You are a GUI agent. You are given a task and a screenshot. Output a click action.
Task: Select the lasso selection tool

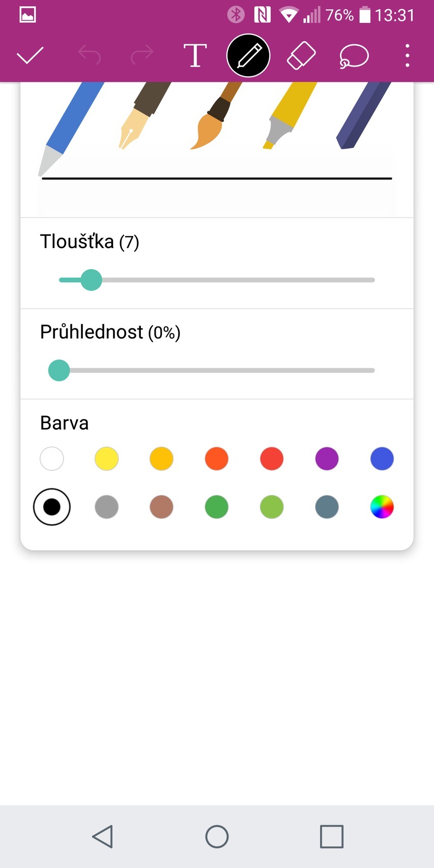(x=354, y=55)
